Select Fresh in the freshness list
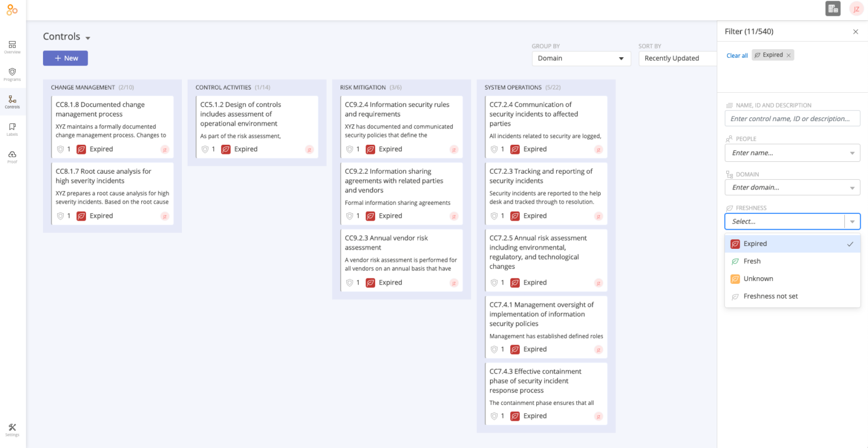Screen dimensions: 868x448 tap(752, 261)
